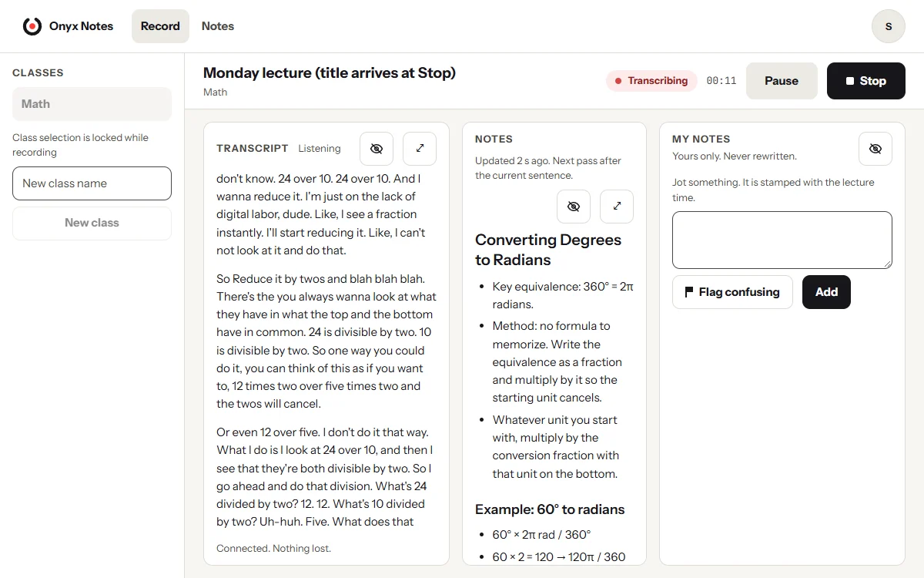
Task: Click into the My Notes text area
Action: [782, 240]
